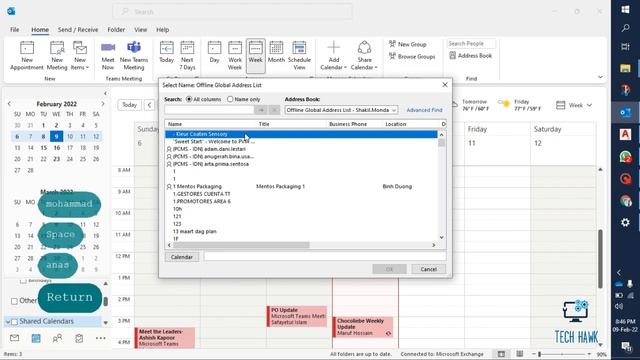
Task: Open the File menu
Action: pyautogui.click(x=15, y=30)
